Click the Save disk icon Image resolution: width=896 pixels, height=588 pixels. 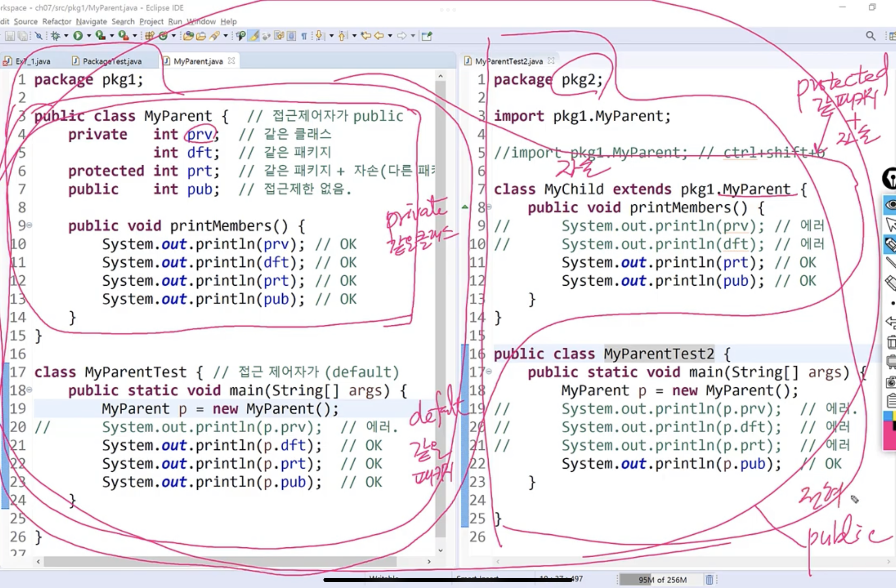10,36
